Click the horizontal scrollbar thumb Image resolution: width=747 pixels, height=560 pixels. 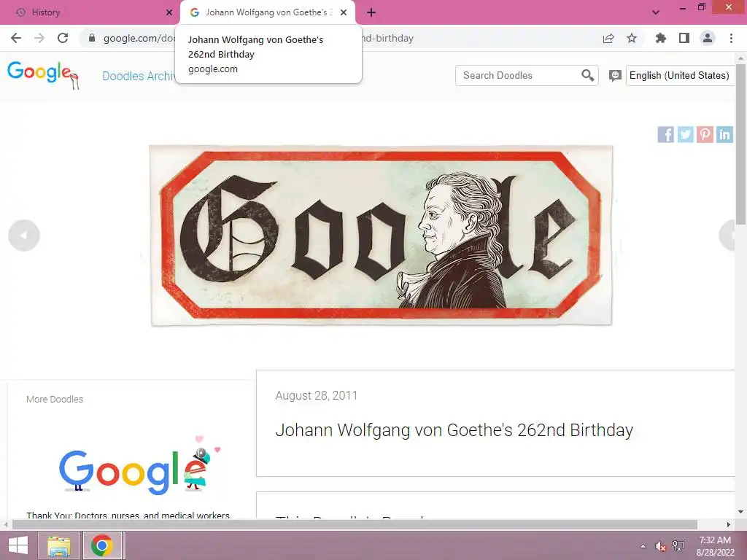click(355, 524)
